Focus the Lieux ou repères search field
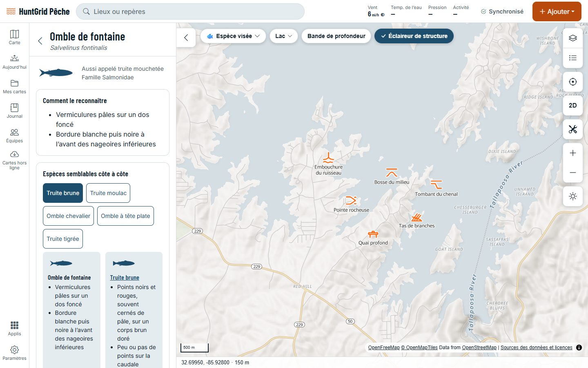This screenshot has width=588, height=368. click(190, 11)
